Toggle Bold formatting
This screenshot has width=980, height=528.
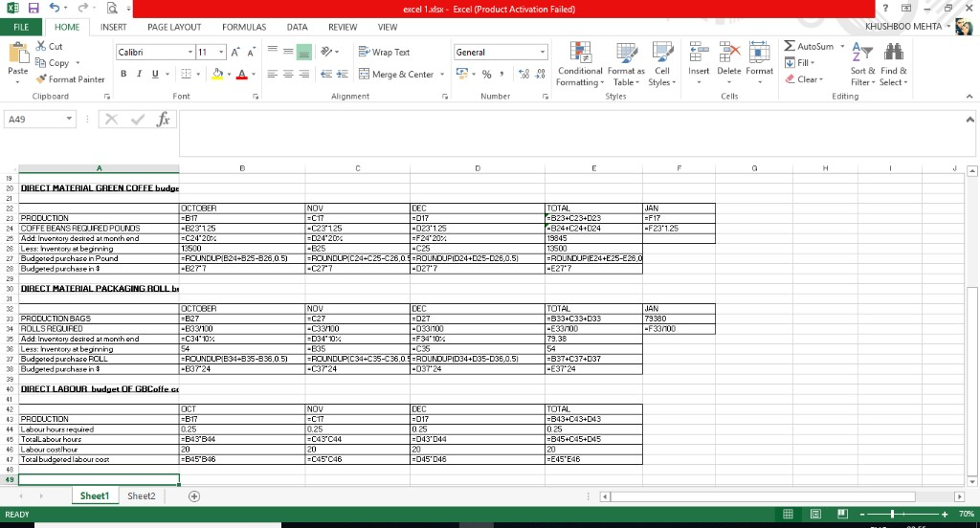tap(123, 74)
